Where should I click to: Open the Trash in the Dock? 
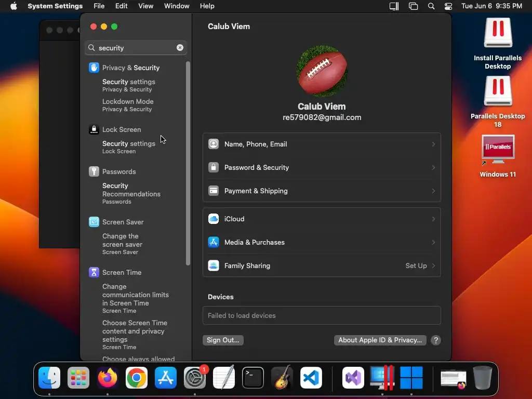(x=483, y=378)
